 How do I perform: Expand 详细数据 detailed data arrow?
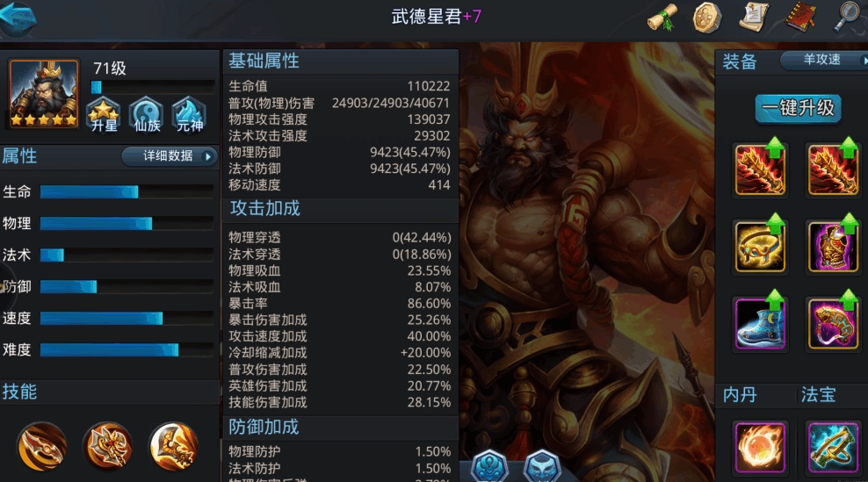click(170, 156)
